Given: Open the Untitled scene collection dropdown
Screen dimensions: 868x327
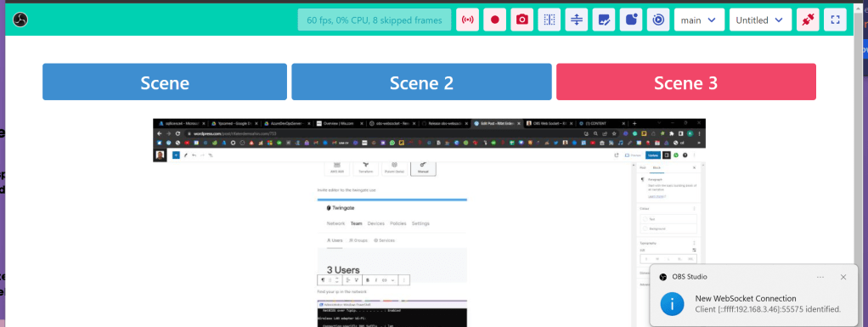Looking at the screenshot, I should tap(761, 20).
